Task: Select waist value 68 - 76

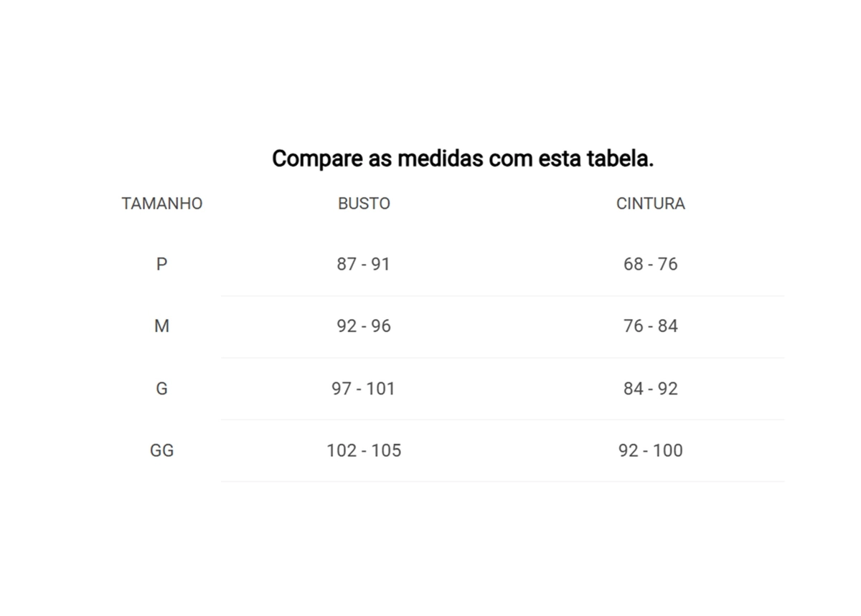Action: coord(651,264)
